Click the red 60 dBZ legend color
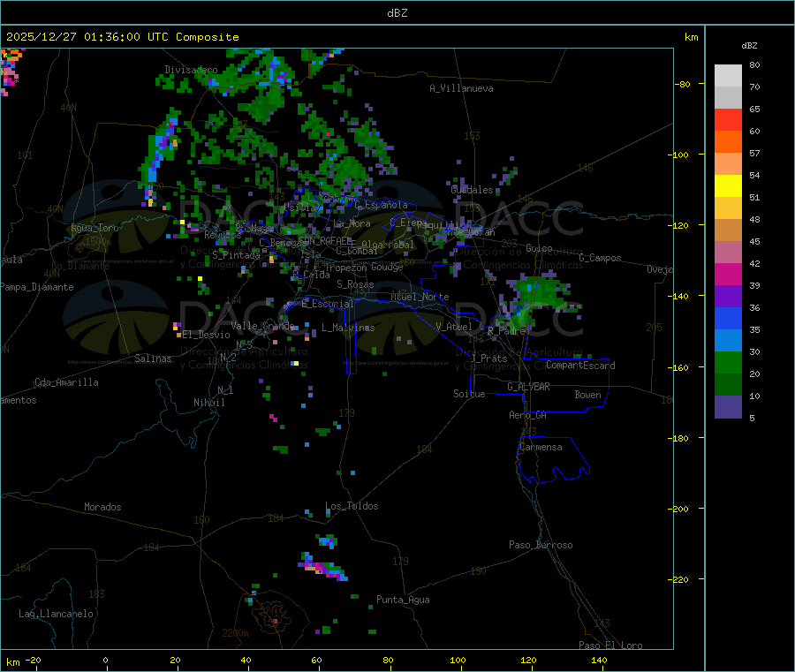 (728, 119)
